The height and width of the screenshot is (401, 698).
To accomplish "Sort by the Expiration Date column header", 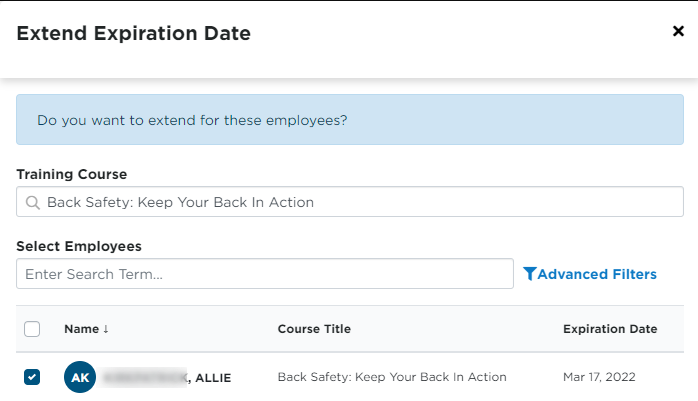I will pyautogui.click(x=610, y=329).
